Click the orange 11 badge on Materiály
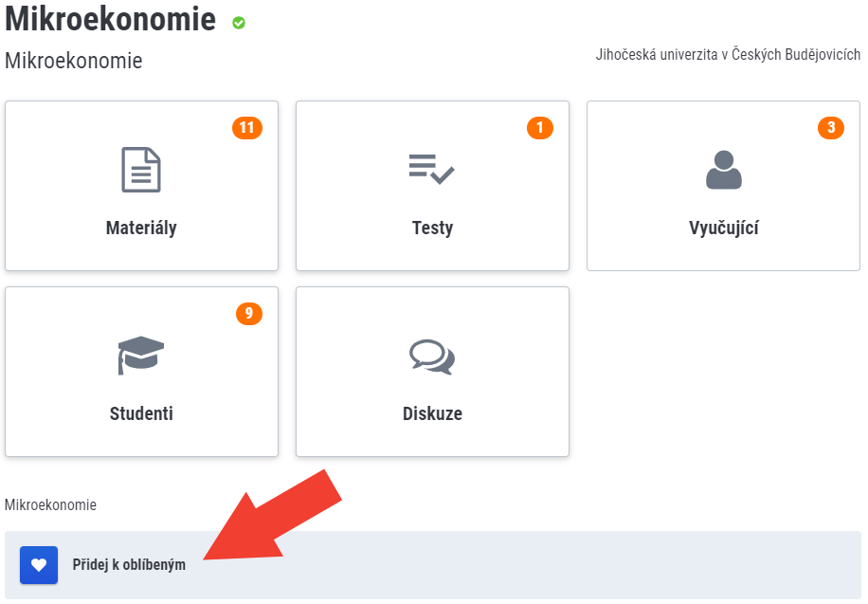 [x=247, y=128]
